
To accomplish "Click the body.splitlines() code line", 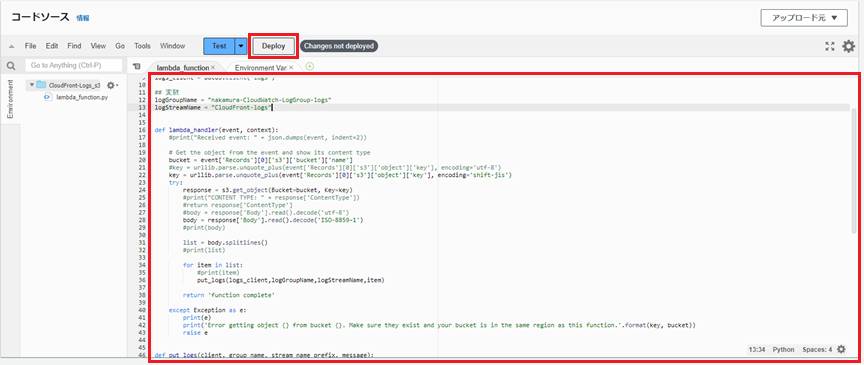I will [225, 242].
